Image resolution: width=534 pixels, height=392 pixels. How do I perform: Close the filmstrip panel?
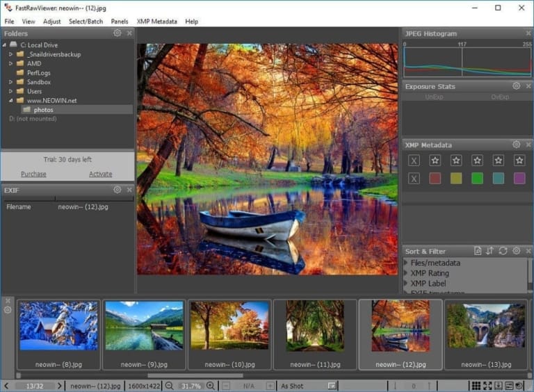8,301
